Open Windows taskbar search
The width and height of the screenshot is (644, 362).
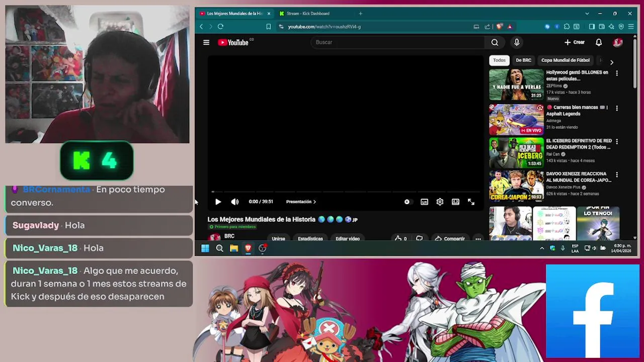[219, 248]
